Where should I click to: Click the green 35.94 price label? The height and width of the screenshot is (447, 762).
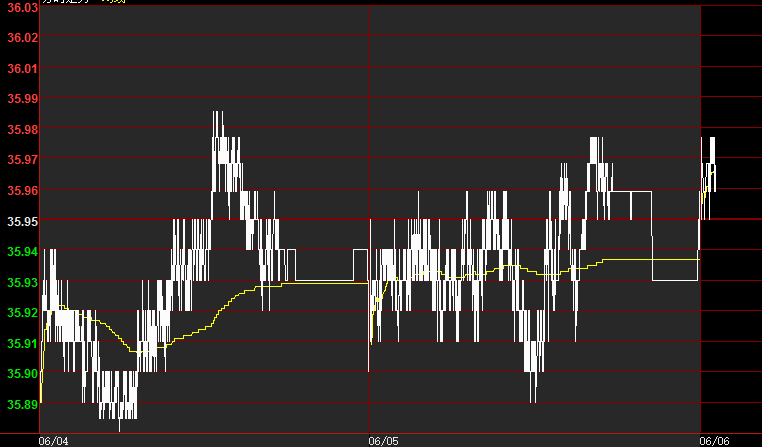[21, 252]
